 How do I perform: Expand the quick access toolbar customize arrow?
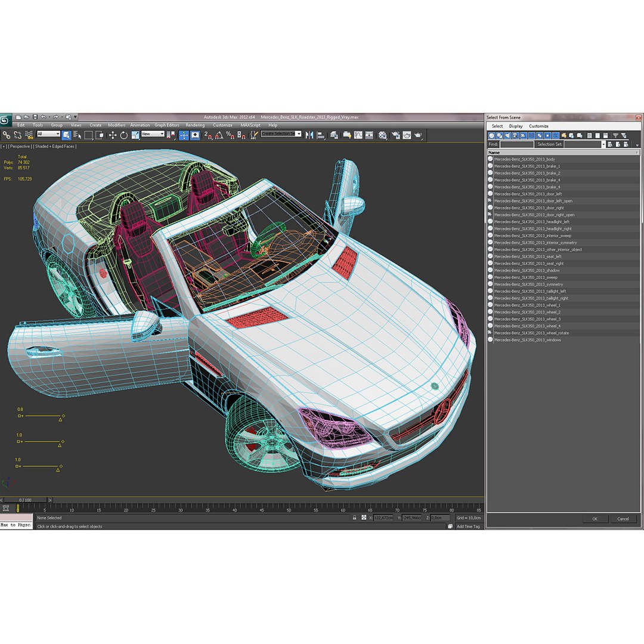[x=75, y=117]
